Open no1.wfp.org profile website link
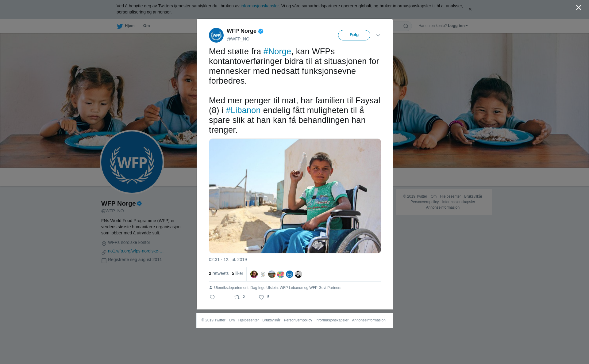589x364 pixels. click(136, 251)
